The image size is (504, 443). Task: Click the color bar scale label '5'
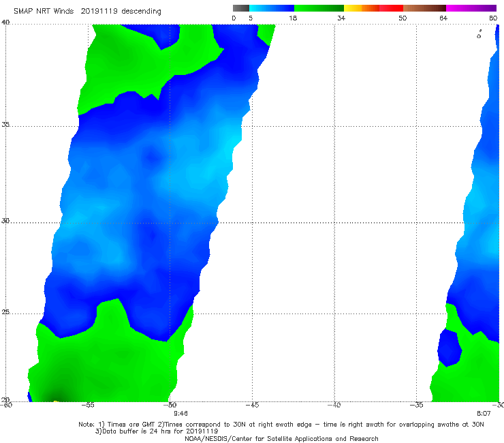(251, 18)
